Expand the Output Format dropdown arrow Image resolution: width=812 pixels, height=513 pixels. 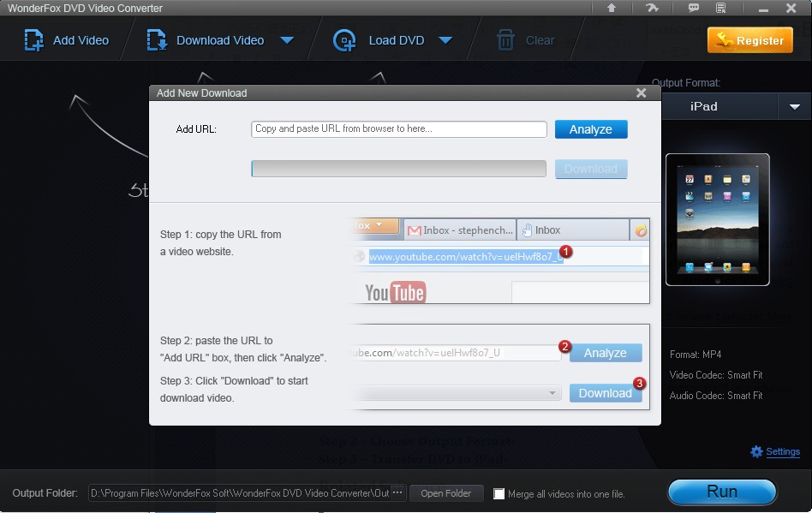pyautogui.click(x=795, y=107)
